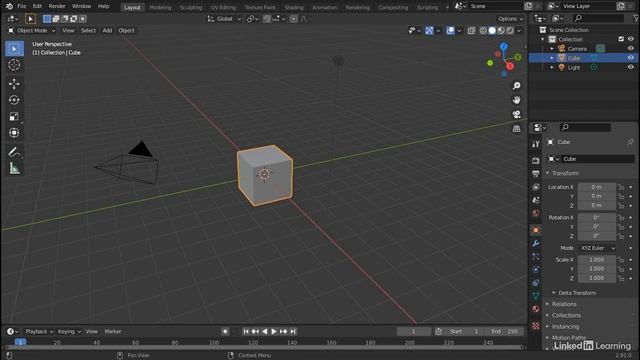Select the Select Box tool

point(14,49)
